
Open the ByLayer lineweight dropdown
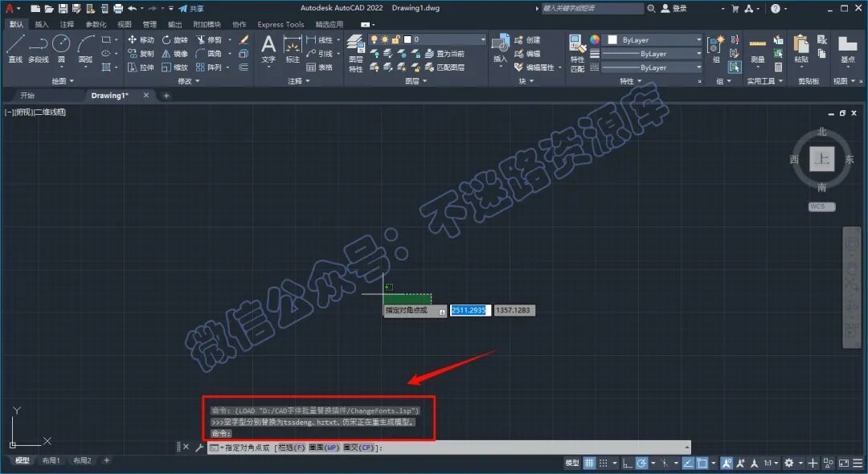pyautogui.click(x=652, y=54)
